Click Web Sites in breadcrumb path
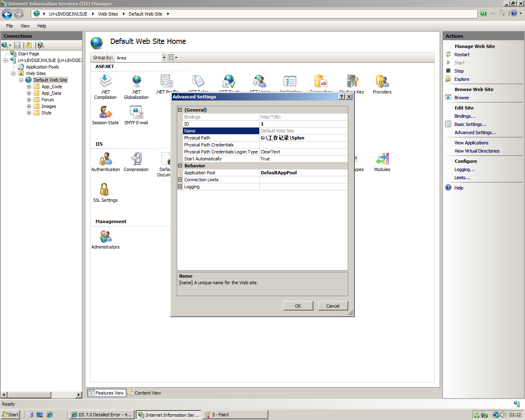 click(x=108, y=14)
